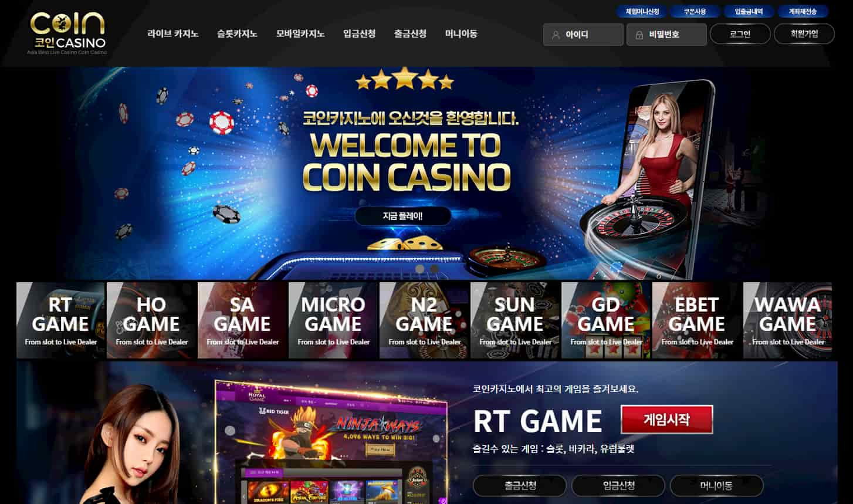Open the WAWA GAME tile

[787, 320]
